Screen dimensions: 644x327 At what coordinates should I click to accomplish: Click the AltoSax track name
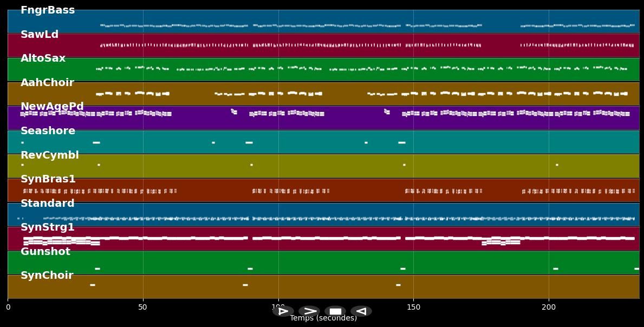click(43, 58)
